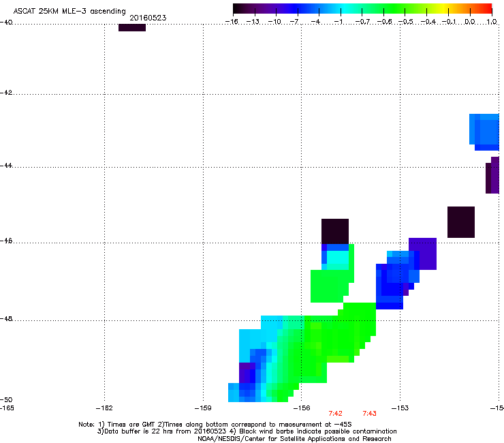Click the red time stamp "7:42"
The height and width of the screenshot is (443, 504).
335,414
